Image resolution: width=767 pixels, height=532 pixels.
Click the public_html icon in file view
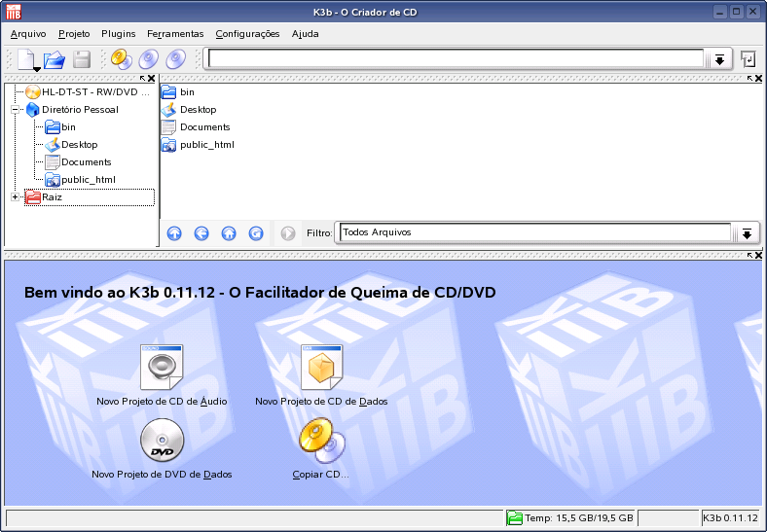168,145
